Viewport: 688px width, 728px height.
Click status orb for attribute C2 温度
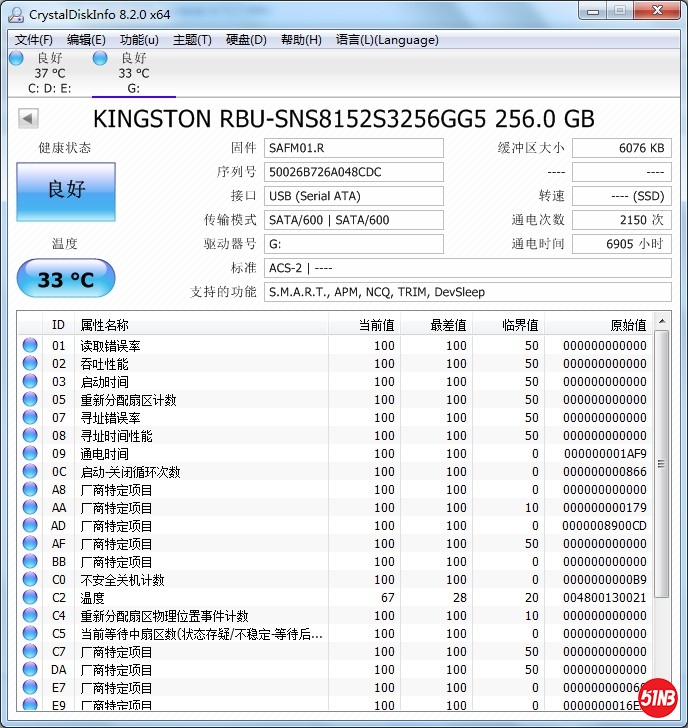(x=30, y=598)
